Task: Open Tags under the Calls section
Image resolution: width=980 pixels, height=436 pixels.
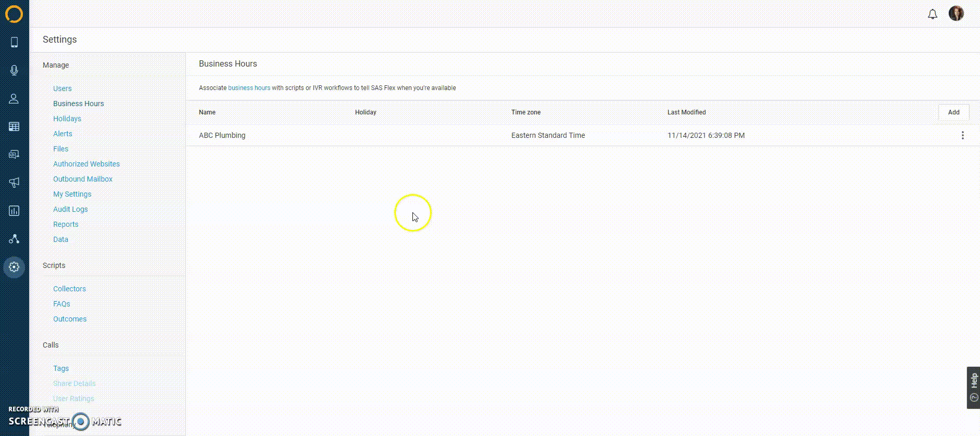Action: pyautogui.click(x=61, y=368)
